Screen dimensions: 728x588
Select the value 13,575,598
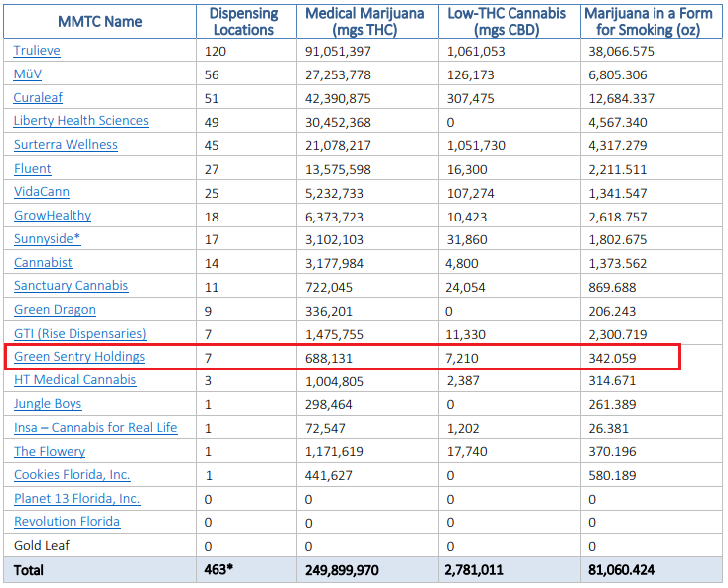[338, 169]
